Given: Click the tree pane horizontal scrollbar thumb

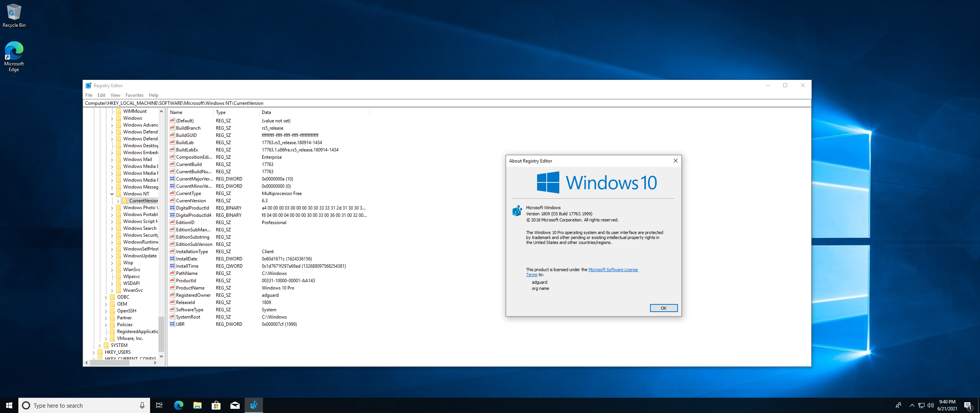Looking at the screenshot, I should (x=109, y=363).
